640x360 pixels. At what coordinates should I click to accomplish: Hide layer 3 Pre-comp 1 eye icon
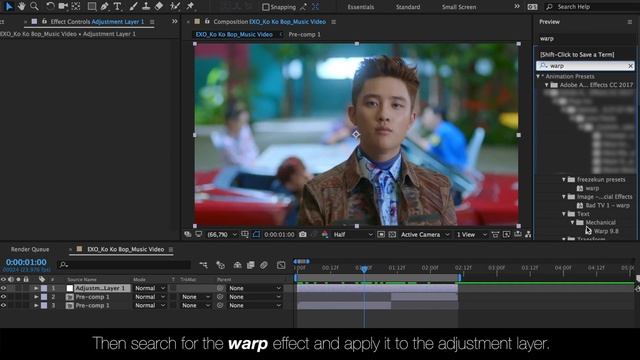(x=3, y=305)
